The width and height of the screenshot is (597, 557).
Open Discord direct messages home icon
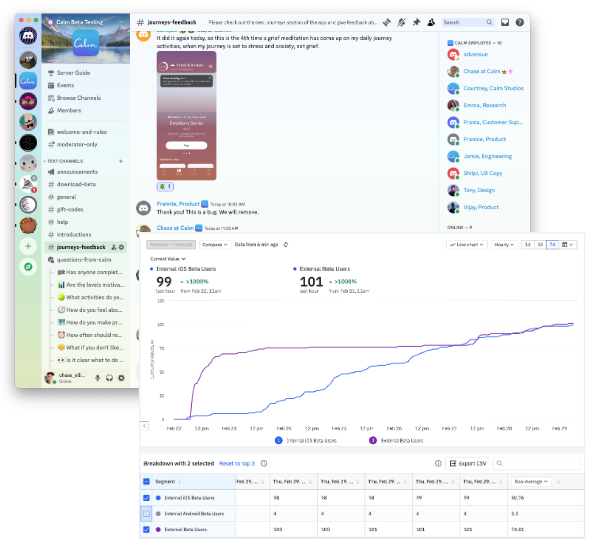click(x=28, y=36)
